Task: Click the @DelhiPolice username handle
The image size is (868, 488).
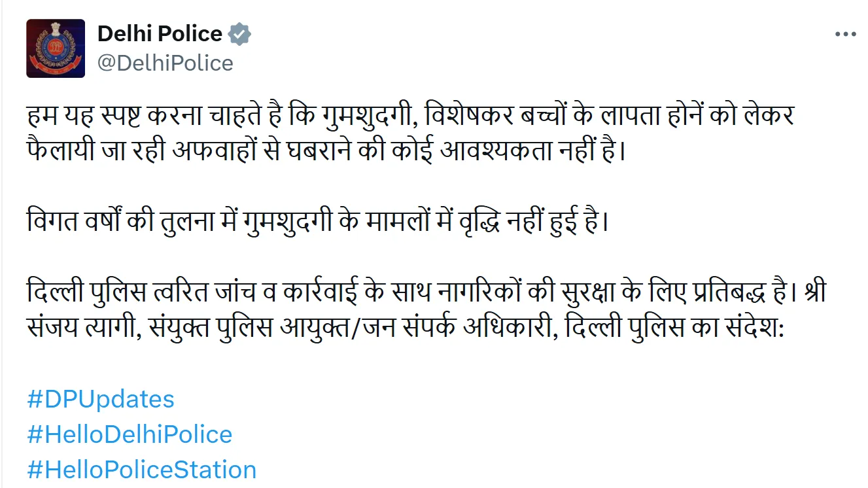Action: (165, 63)
